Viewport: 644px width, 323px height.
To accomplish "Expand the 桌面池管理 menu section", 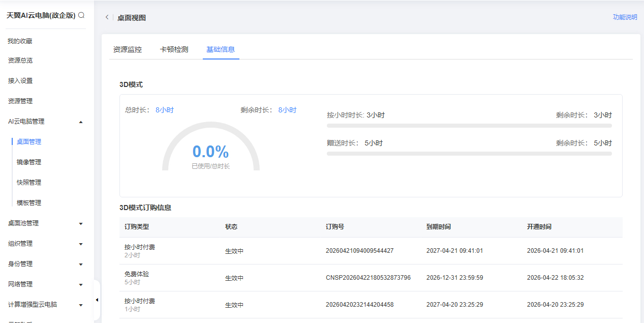I will tap(81, 223).
